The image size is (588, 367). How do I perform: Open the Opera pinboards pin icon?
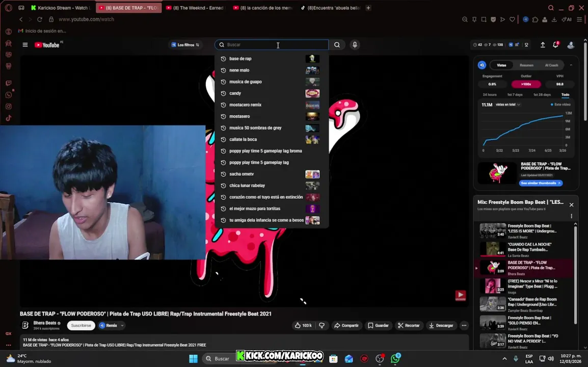coord(474,19)
